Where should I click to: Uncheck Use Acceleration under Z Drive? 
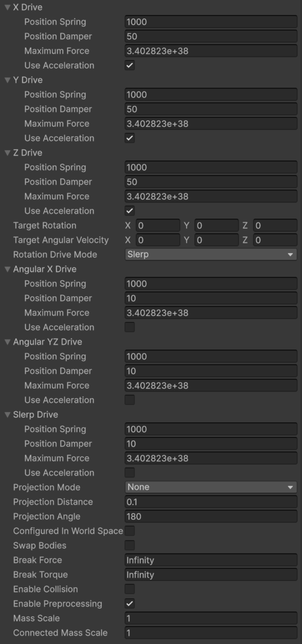(130, 211)
